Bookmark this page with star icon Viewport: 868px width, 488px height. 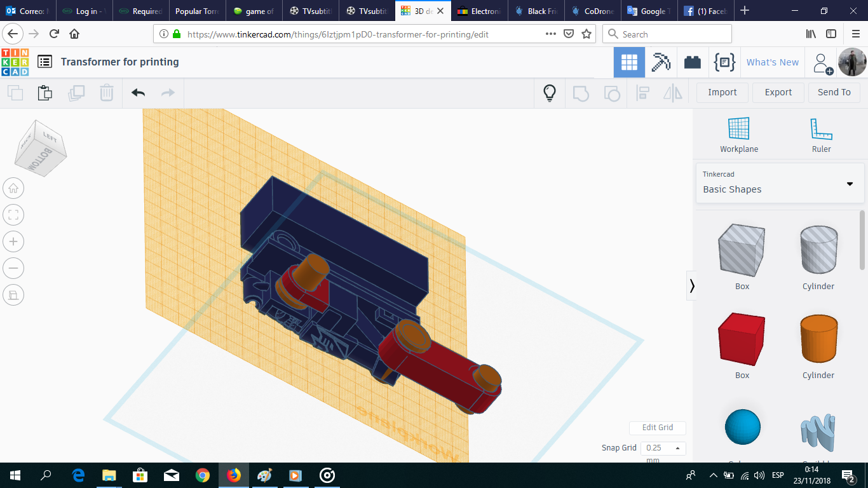coord(587,34)
